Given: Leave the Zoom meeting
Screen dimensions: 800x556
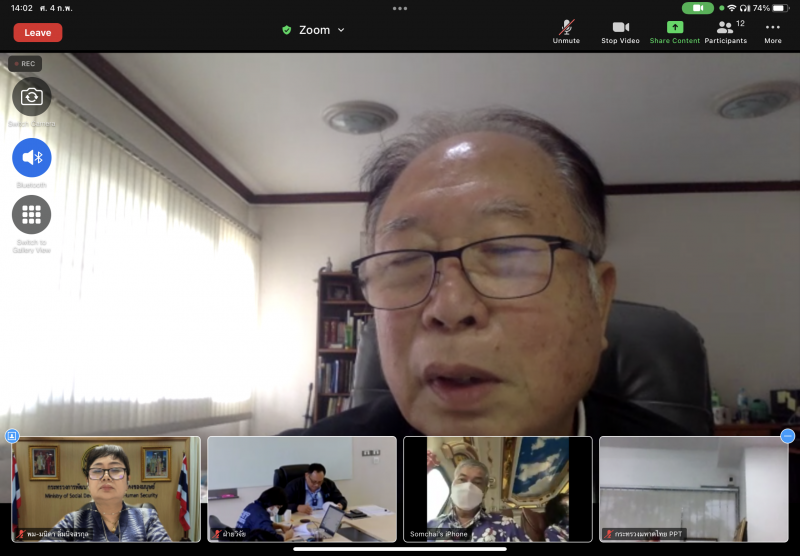Looking at the screenshot, I should point(38,33).
